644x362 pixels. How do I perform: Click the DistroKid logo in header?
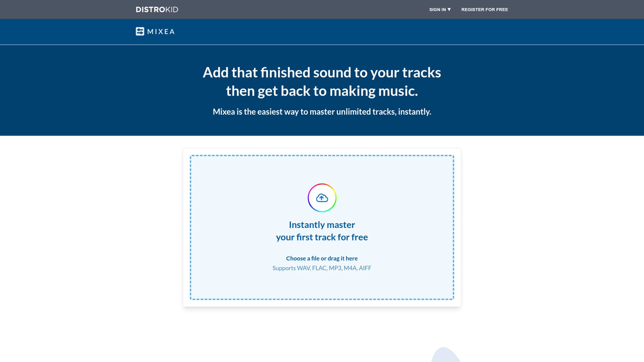(157, 9)
